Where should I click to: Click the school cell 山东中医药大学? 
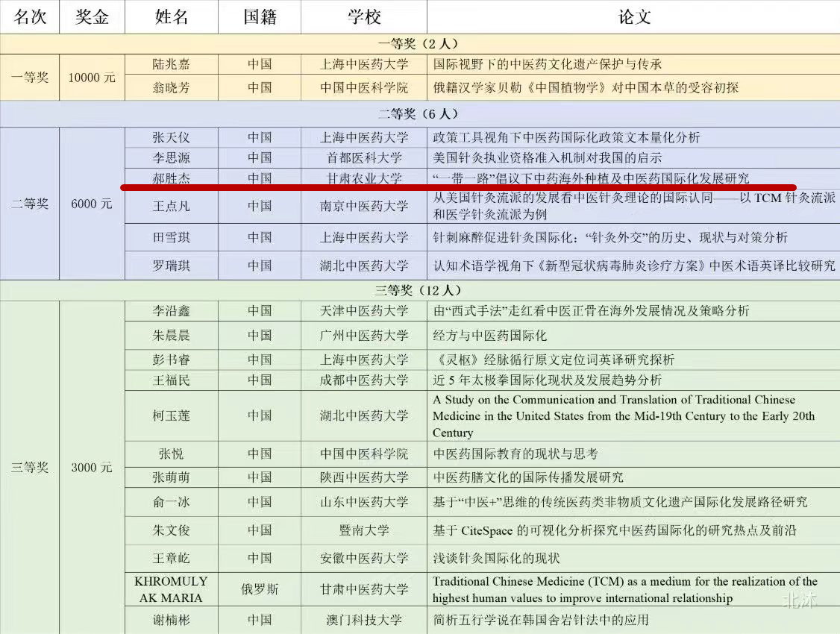pos(364,502)
